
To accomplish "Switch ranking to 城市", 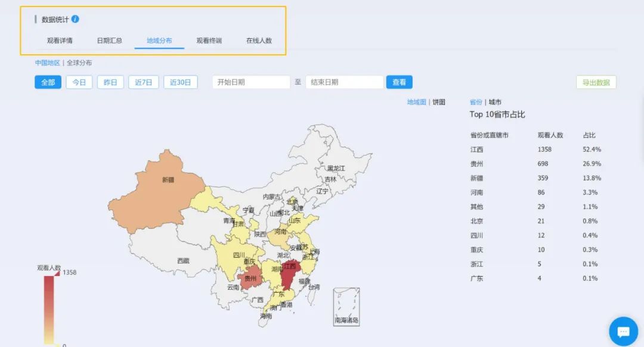I will click(x=495, y=102).
